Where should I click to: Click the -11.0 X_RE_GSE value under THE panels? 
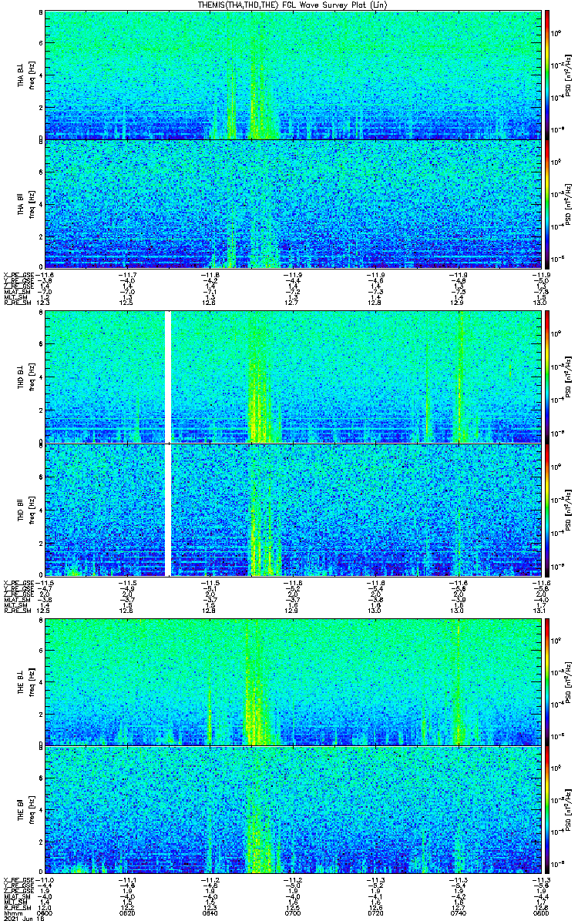tap(45, 879)
